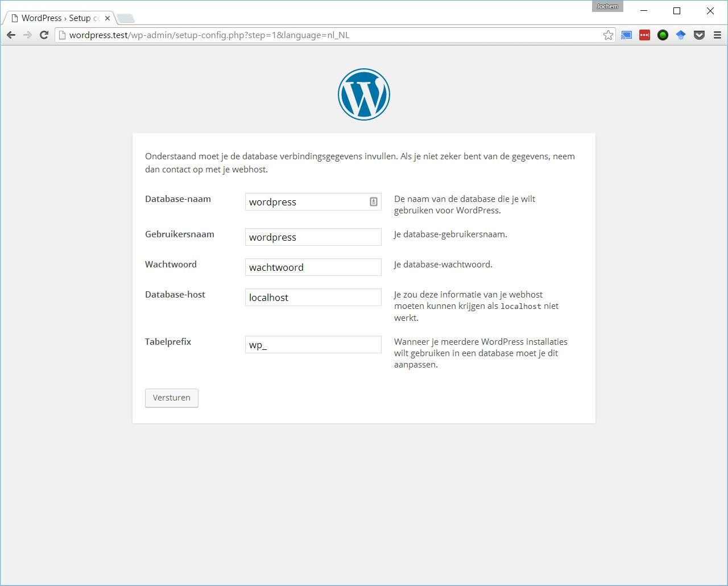Submit the form with Versturen
The image size is (728, 586).
(172, 398)
